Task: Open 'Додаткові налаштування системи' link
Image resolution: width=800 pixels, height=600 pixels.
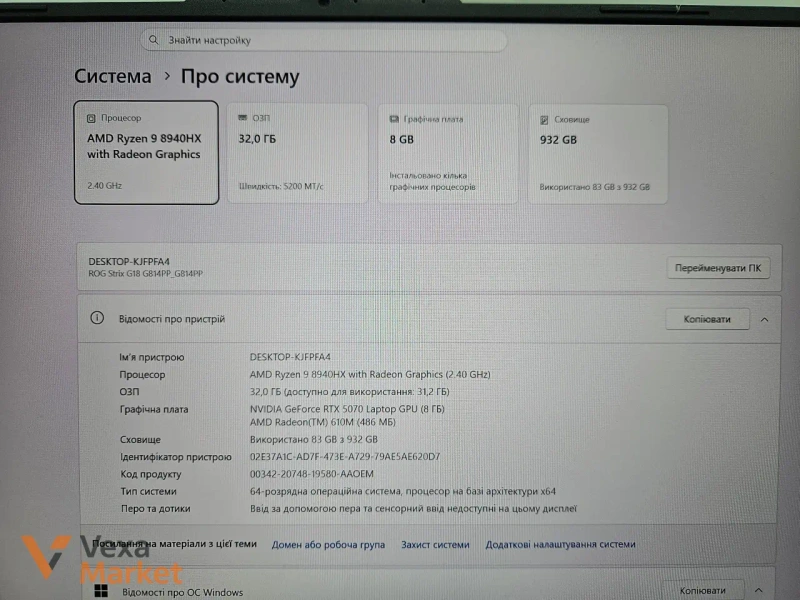Action: coord(560,544)
